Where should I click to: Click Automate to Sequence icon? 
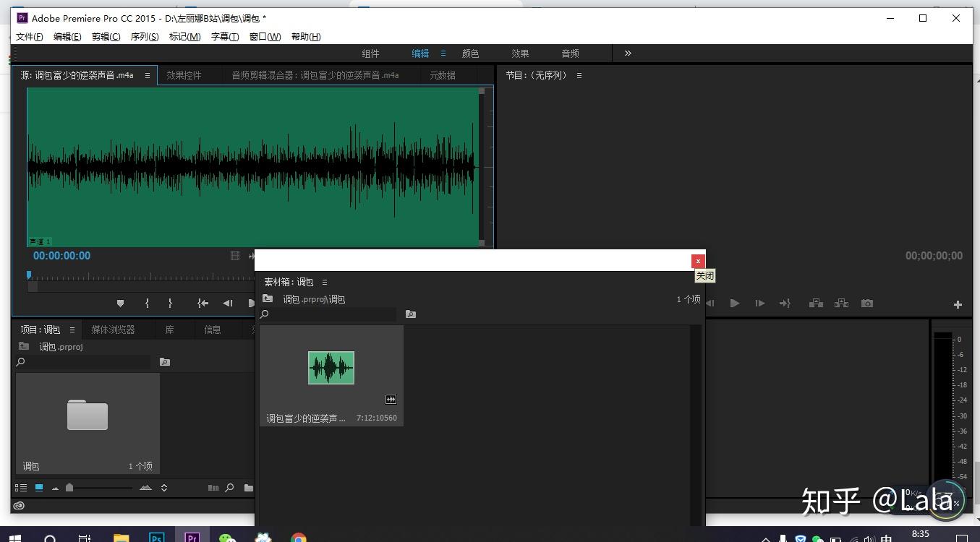pyautogui.click(x=213, y=488)
